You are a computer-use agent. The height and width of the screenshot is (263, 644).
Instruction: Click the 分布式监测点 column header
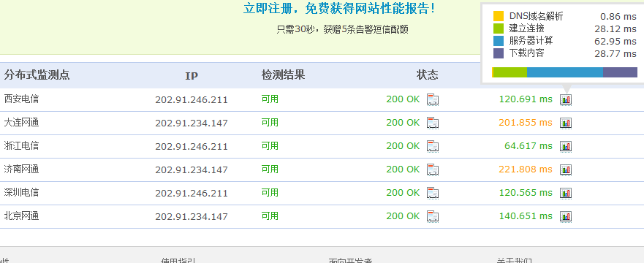pos(37,75)
